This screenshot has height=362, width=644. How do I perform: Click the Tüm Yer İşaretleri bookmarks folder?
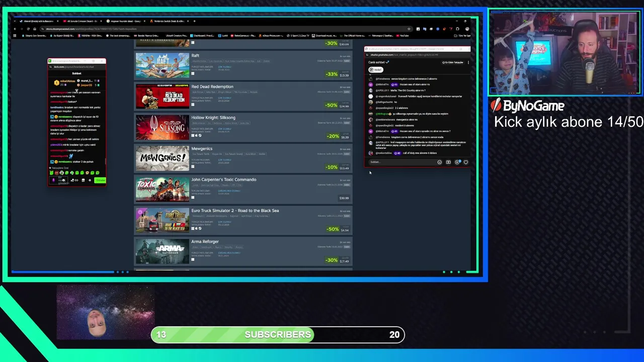[x=462, y=36]
